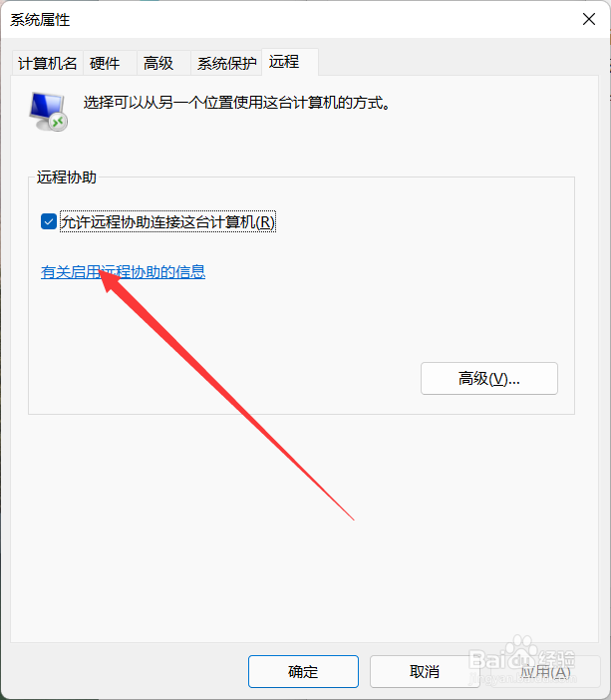Switch to the 计算机名 tab
The height and width of the screenshot is (700, 611).
click(x=47, y=64)
